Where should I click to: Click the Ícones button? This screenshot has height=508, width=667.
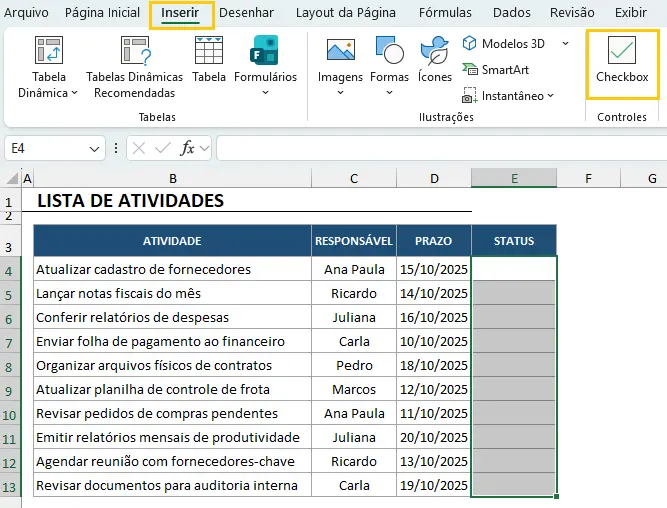tap(435, 51)
